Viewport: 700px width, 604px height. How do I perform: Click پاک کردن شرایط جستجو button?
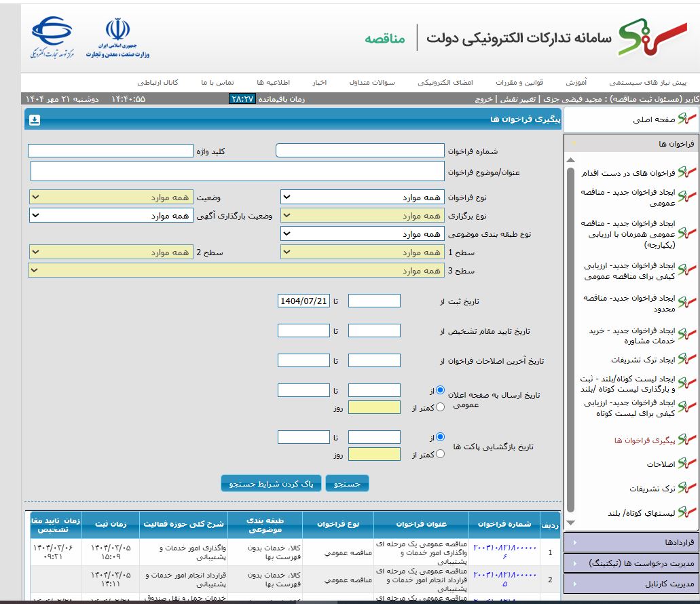(x=271, y=483)
